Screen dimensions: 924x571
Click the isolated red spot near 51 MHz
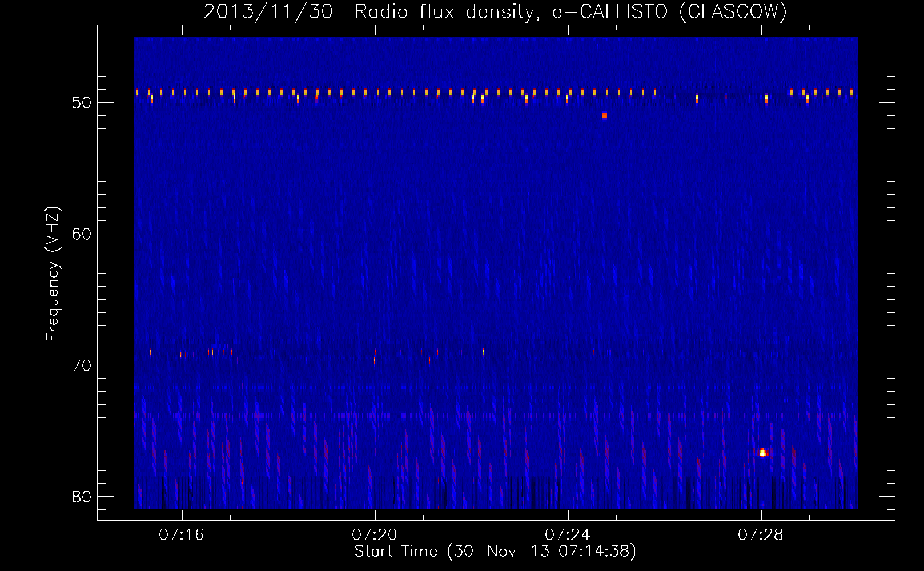[x=604, y=115]
